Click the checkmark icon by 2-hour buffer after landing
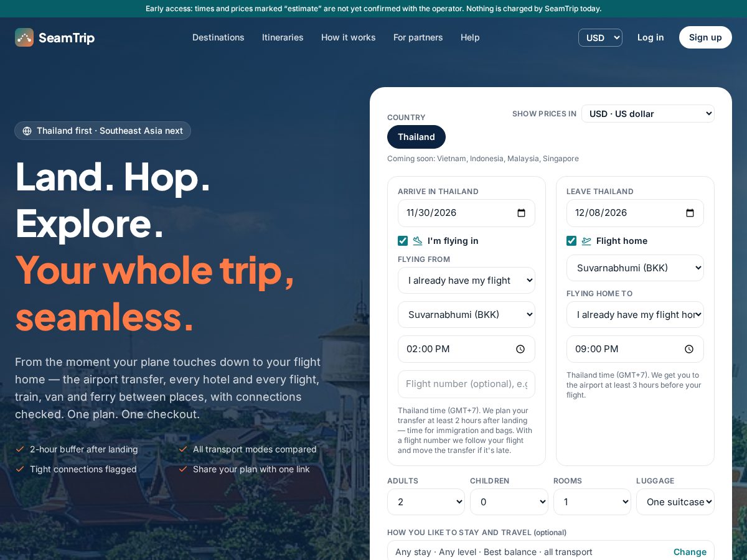The width and height of the screenshot is (747, 560). [x=20, y=449]
